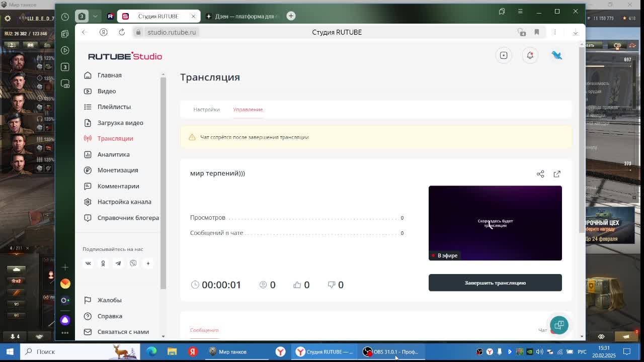Open the Сообщения tab
The height and width of the screenshot is (362, 644).
[x=204, y=330]
